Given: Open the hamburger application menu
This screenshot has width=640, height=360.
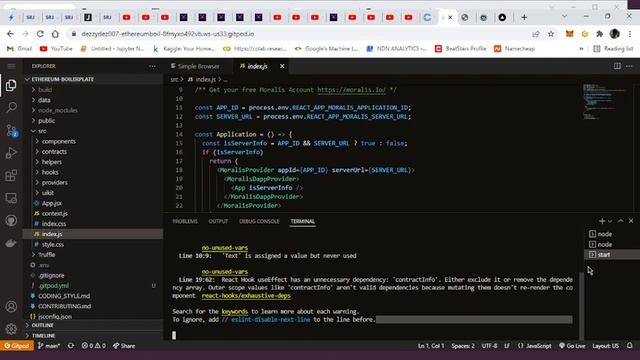Looking at the screenshot, I should click(x=11, y=66).
